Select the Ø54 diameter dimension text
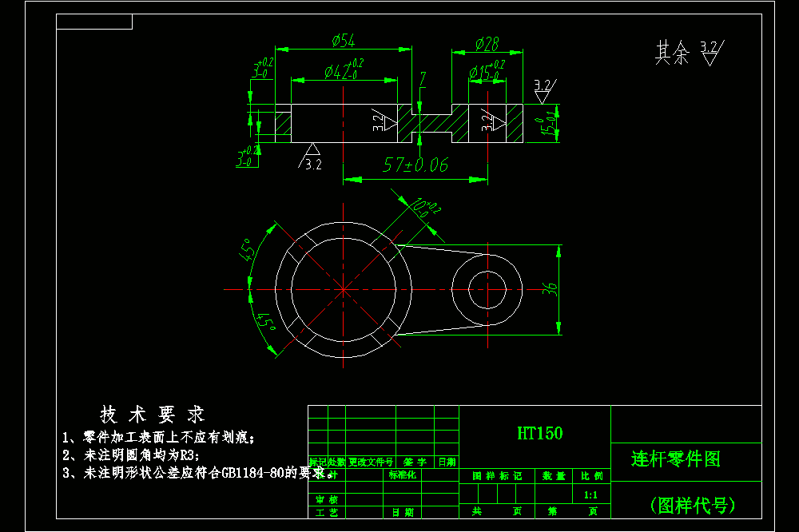Image resolution: width=799 pixels, height=532 pixels. point(344,40)
